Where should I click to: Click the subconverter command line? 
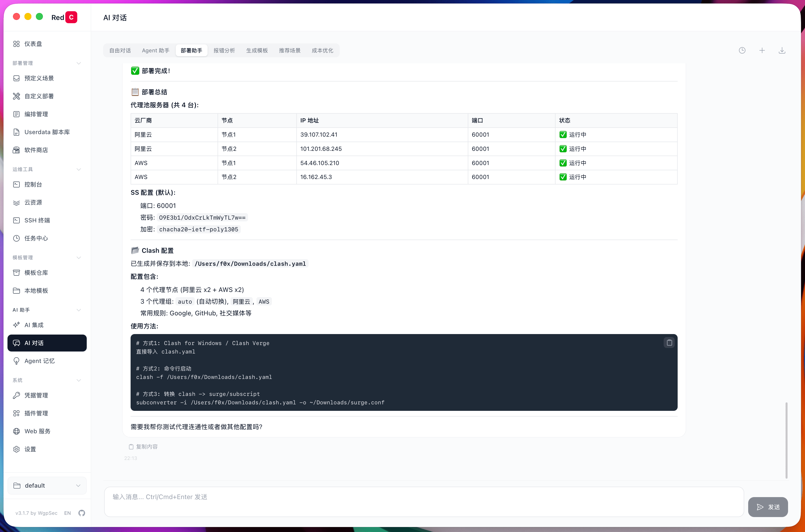click(260, 402)
